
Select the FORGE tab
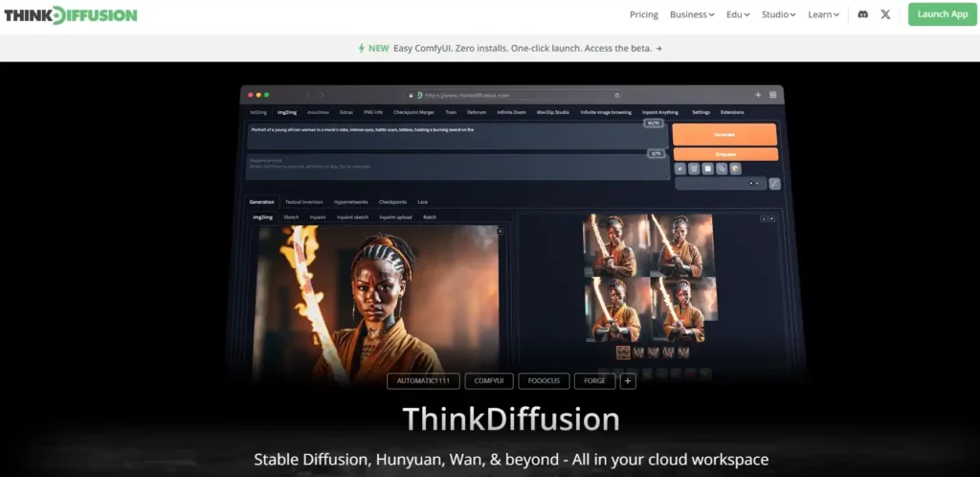pos(593,381)
